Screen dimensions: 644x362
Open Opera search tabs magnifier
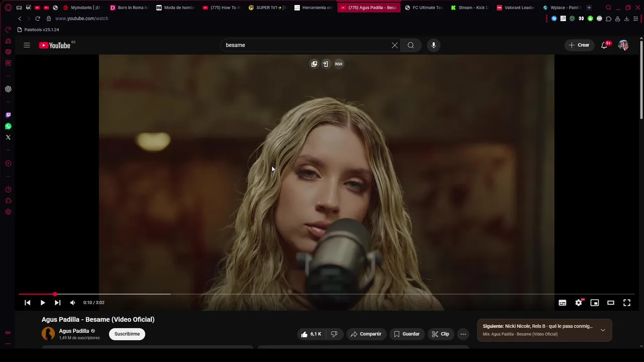click(x=608, y=8)
